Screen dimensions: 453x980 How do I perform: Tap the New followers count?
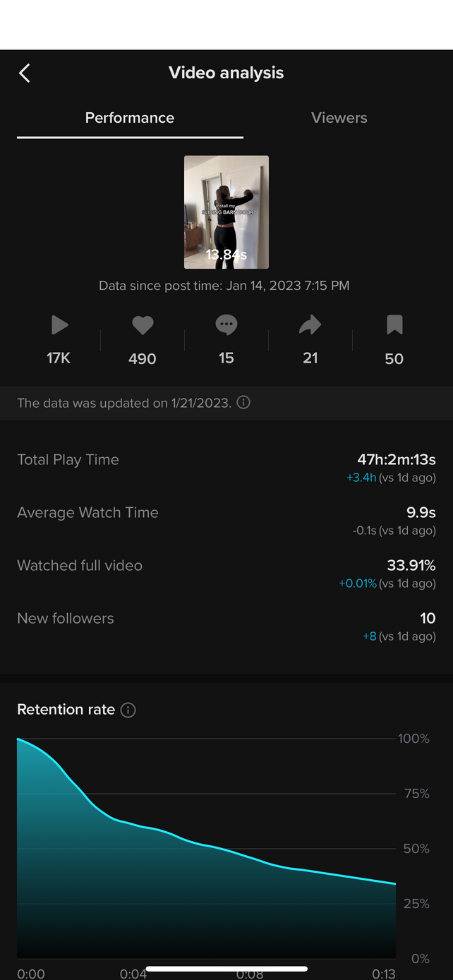click(428, 618)
